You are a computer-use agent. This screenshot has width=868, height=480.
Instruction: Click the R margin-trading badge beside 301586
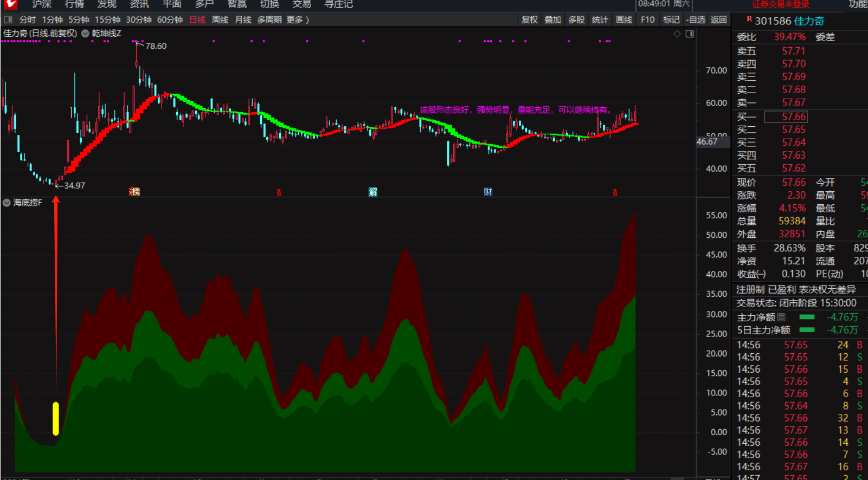click(x=749, y=20)
